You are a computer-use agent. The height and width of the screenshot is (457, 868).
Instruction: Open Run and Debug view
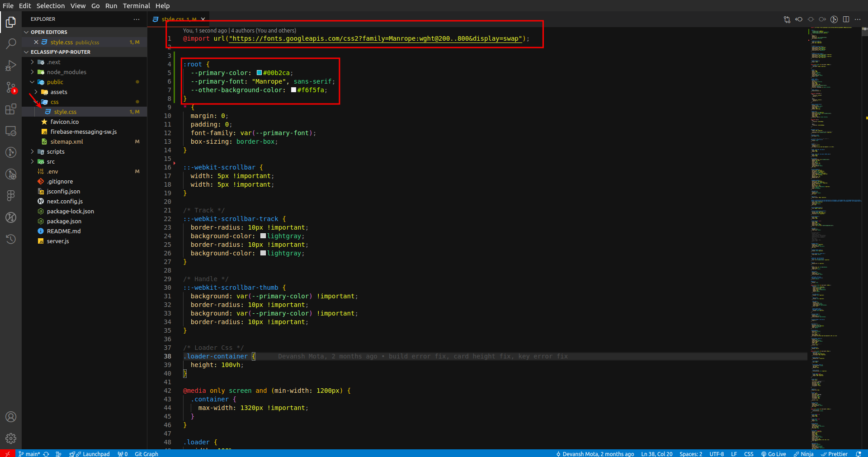[x=11, y=66]
